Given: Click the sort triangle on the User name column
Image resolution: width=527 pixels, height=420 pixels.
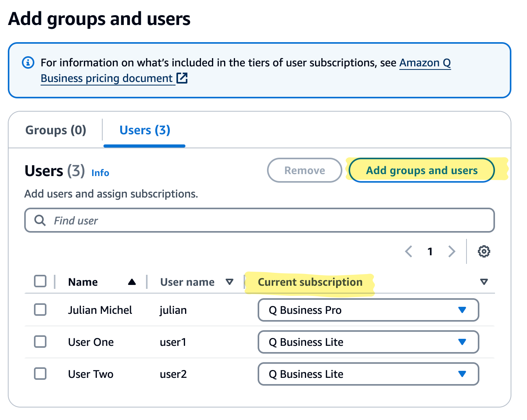Looking at the screenshot, I should (230, 281).
